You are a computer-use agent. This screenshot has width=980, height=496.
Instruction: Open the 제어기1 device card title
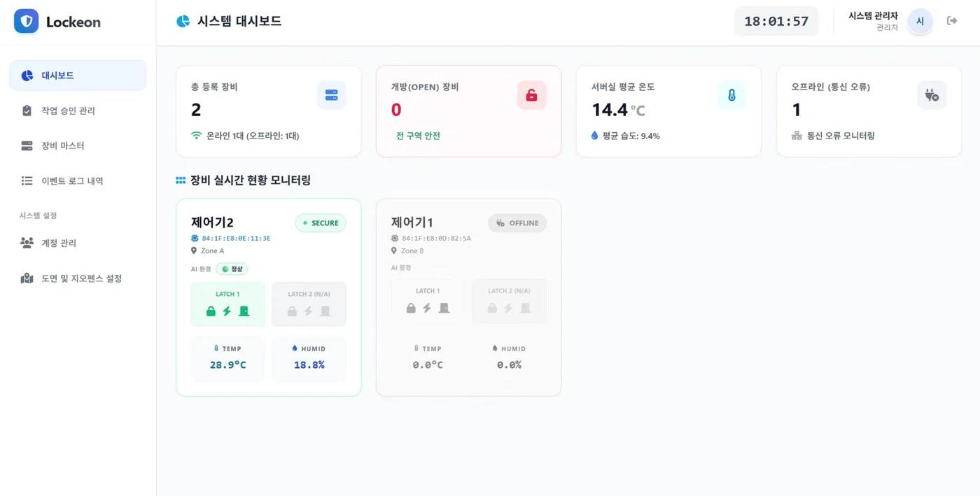pos(412,222)
